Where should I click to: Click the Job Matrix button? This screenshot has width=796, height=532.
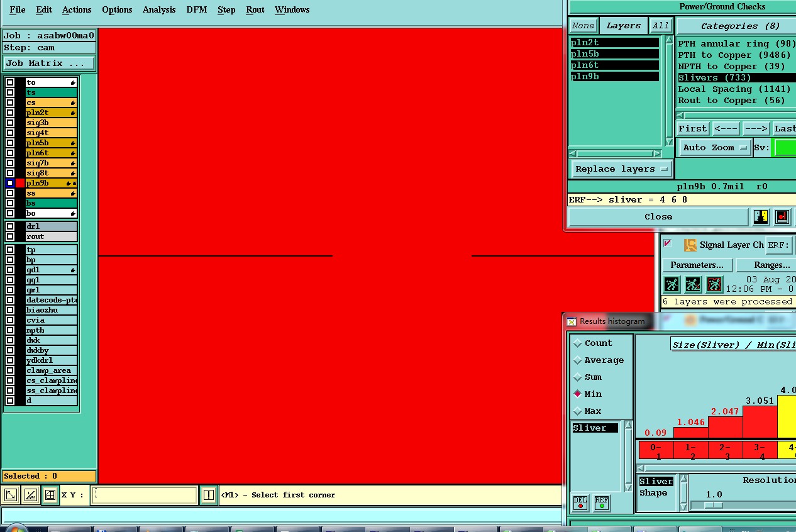49,64
